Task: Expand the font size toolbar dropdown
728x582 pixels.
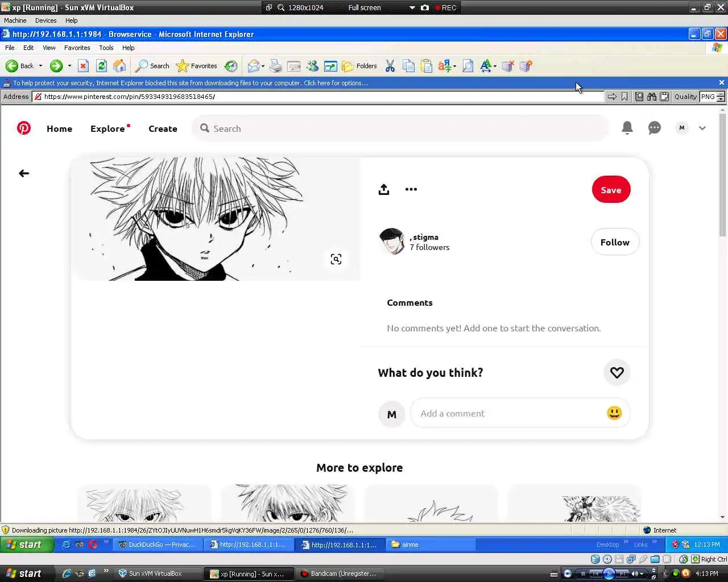Action: point(495,66)
